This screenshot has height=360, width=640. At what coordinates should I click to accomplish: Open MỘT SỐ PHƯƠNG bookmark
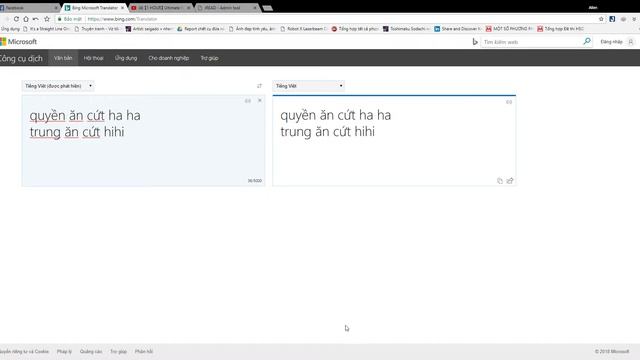[x=509, y=29]
